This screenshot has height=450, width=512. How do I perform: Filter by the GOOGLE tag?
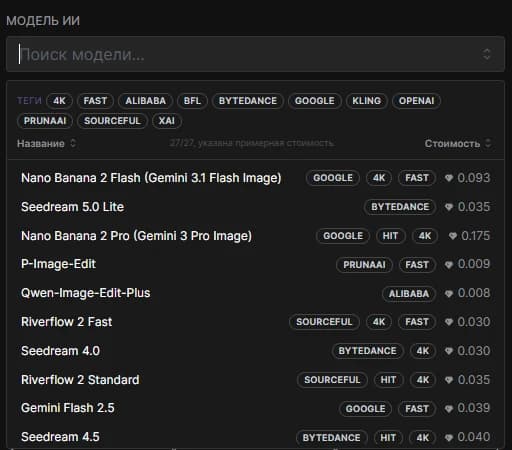click(315, 101)
